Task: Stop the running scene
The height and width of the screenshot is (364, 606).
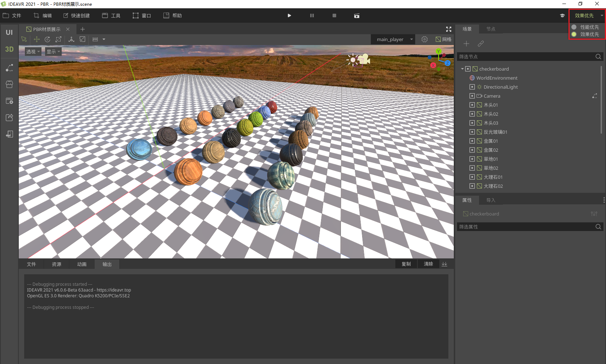Action: pyautogui.click(x=334, y=15)
